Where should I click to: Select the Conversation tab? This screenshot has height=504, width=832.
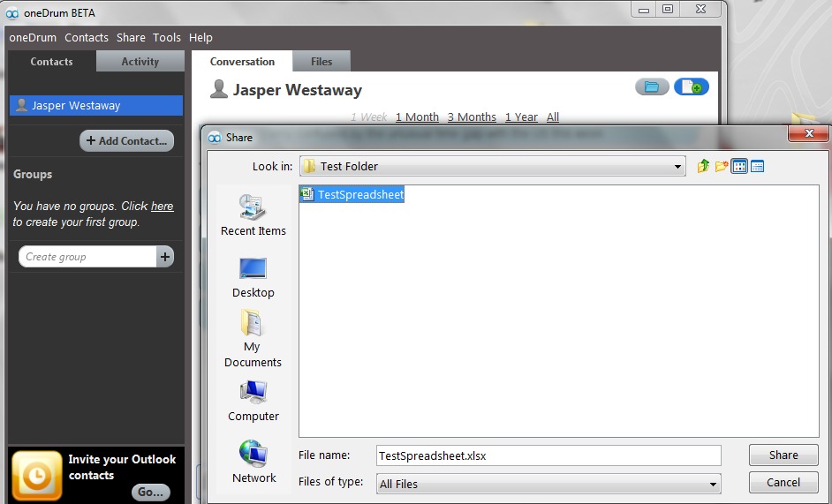(242, 62)
